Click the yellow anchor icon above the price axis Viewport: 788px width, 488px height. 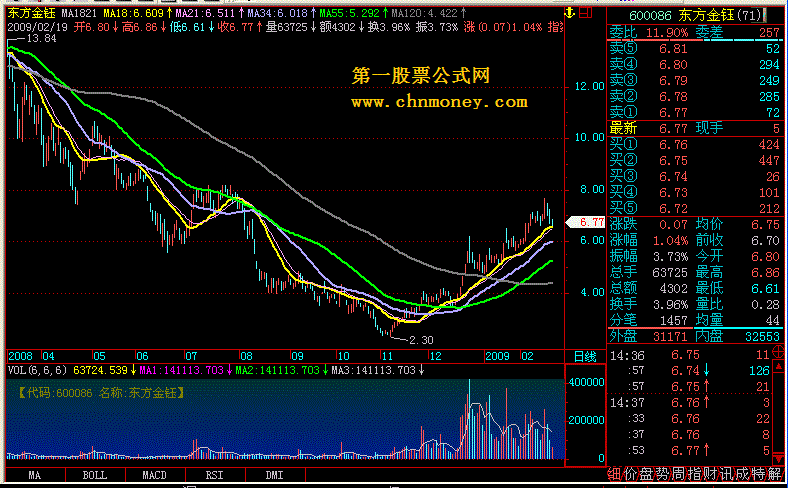[x=570, y=14]
